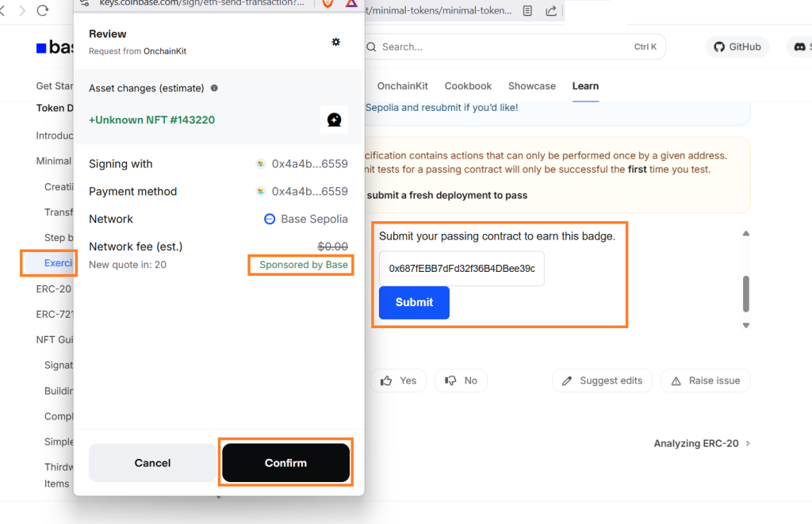Focus the Search box in header

coord(507,47)
